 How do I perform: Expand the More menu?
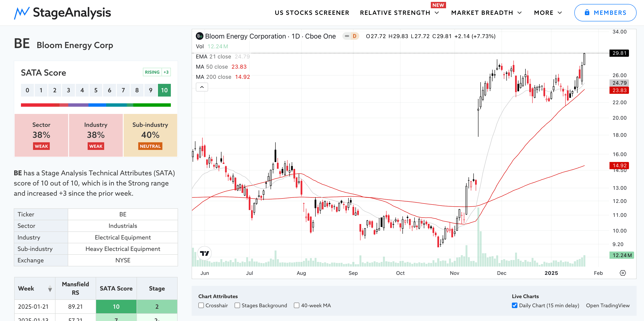coord(548,13)
